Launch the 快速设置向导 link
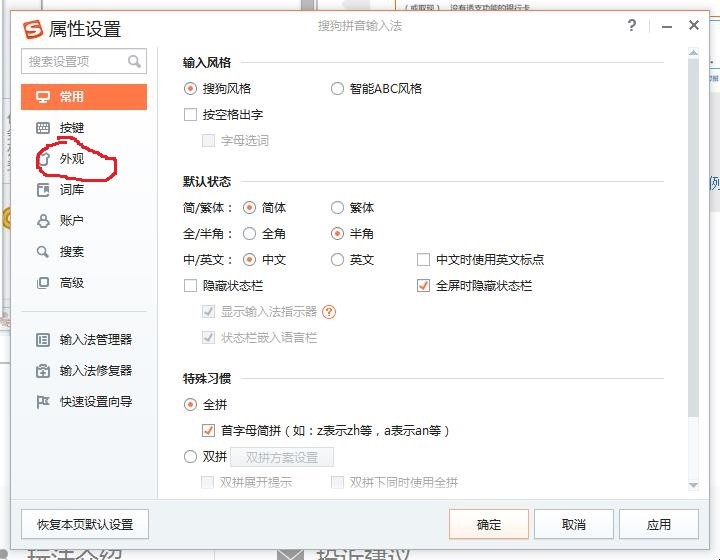 pyautogui.click(x=96, y=402)
